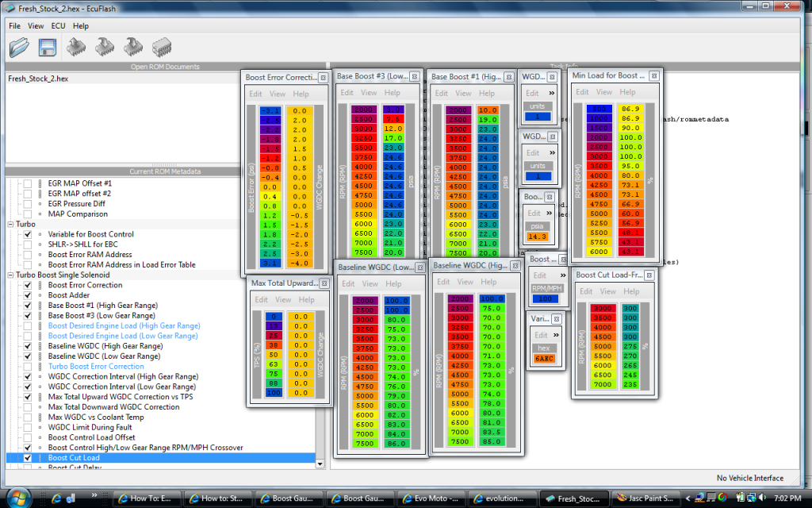Expand menu chevron in Vari... hex window
This screenshot has width=812, height=508.
click(556, 335)
